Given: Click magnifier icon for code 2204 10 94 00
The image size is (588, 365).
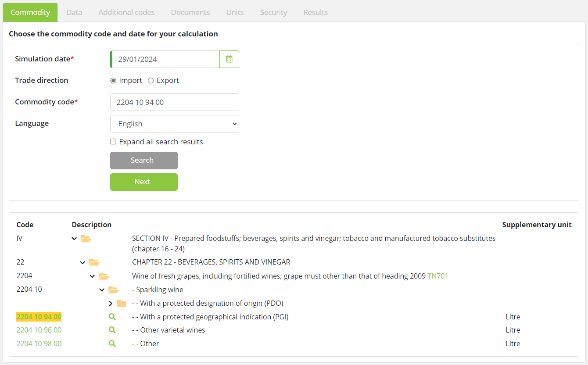Looking at the screenshot, I should tap(112, 317).
